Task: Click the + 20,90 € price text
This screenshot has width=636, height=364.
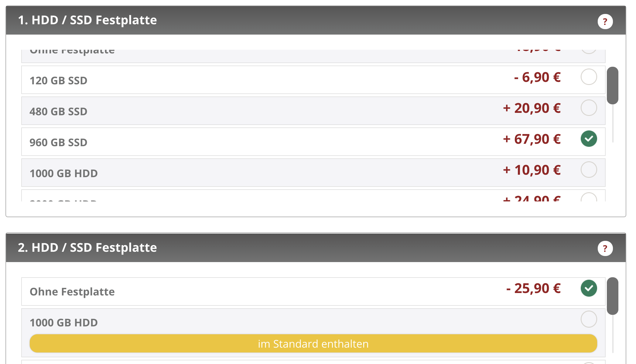Action: pos(532,108)
